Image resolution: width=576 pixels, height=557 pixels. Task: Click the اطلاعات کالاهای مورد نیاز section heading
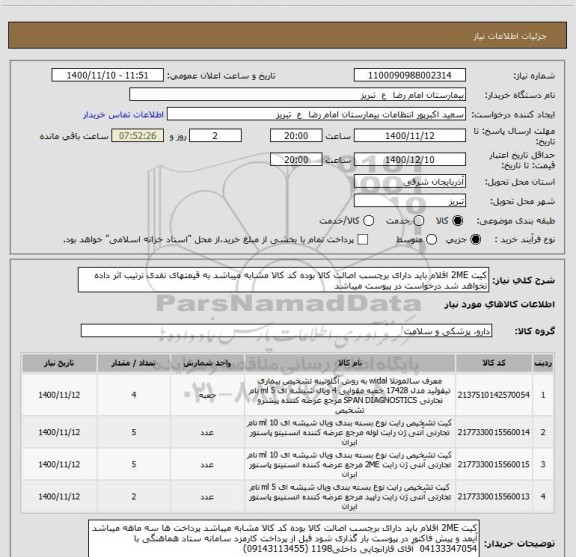(x=500, y=304)
